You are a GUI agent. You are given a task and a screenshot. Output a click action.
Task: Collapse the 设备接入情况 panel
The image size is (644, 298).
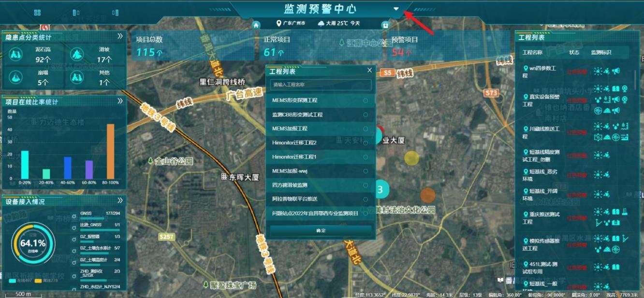120,200
